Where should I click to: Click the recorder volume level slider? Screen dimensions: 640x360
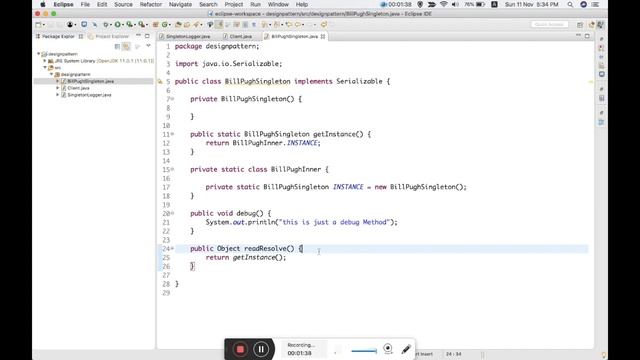tap(364, 351)
